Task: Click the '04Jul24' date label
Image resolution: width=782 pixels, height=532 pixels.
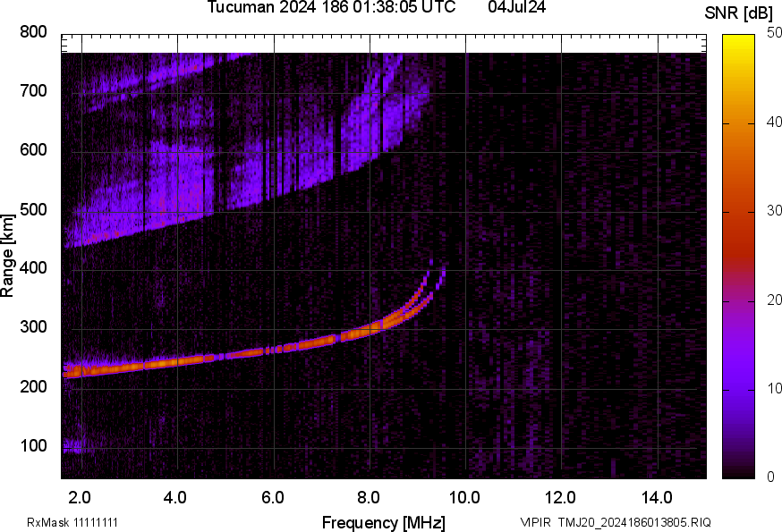Action: click(x=516, y=7)
